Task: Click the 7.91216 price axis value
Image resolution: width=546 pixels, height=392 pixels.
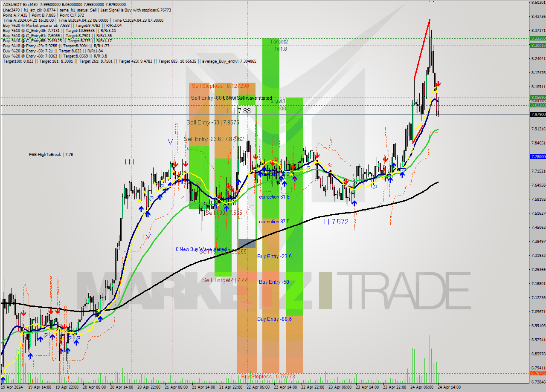Action: click(x=538, y=129)
